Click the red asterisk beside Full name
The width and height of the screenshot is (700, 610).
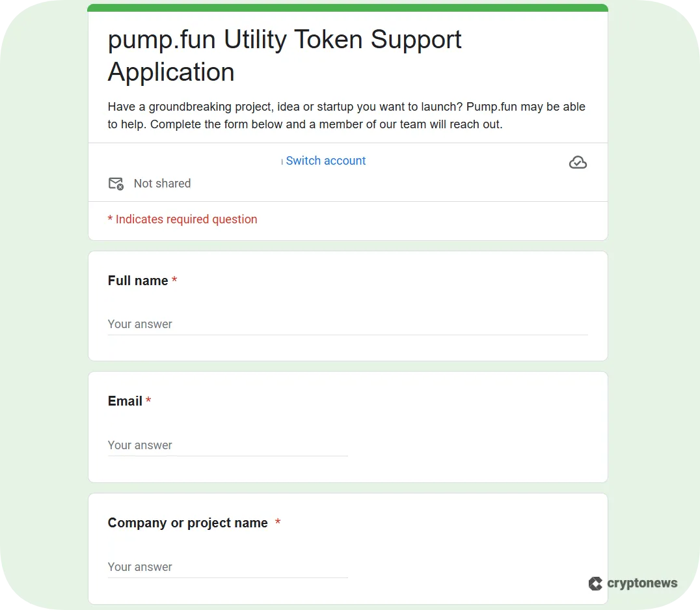point(174,280)
